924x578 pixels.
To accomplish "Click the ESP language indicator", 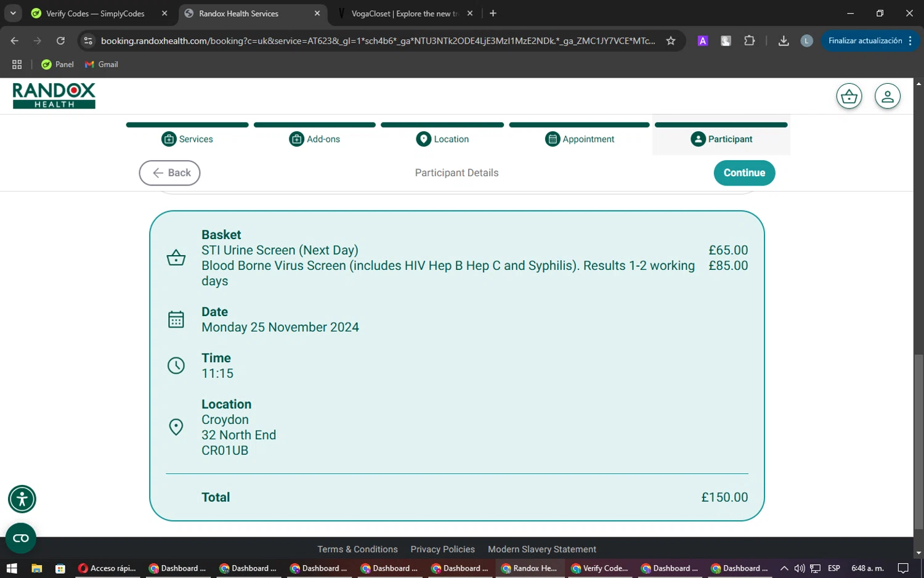I will tap(834, 568).
